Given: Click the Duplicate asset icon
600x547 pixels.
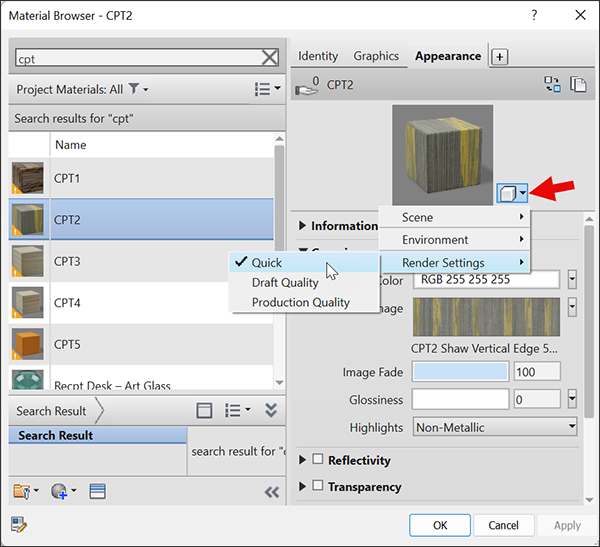Looking at the screenshot, I should (x=576, y=85).
